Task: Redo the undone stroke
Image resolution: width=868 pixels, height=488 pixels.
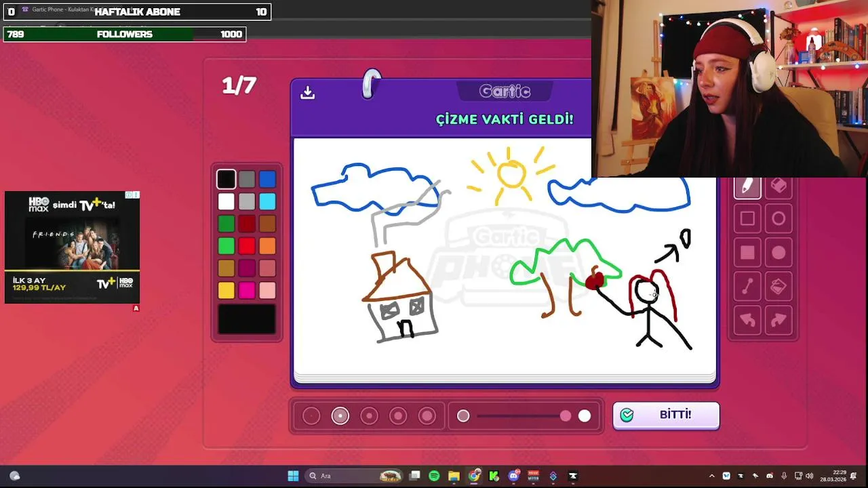Action: click(x=778, y=320)
